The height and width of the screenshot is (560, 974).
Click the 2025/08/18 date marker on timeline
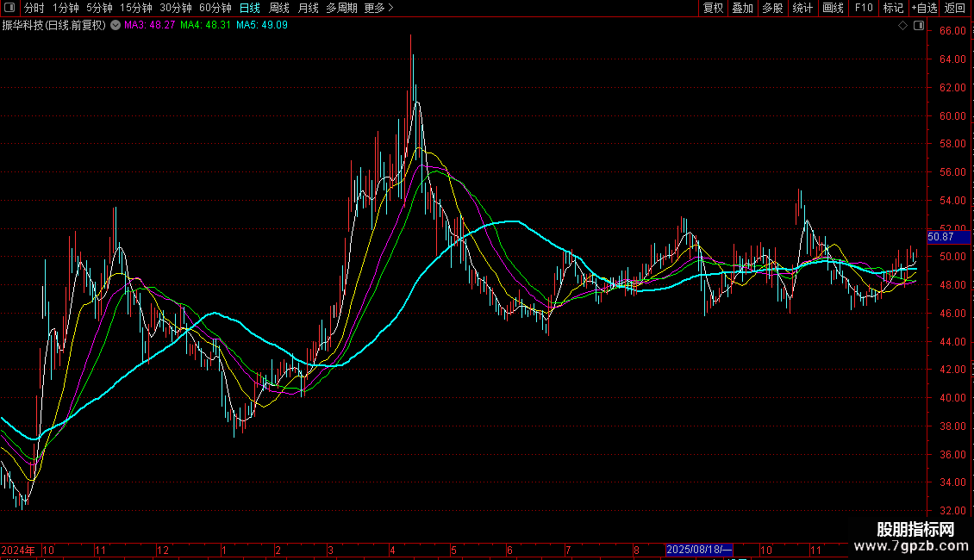point(699,550)
